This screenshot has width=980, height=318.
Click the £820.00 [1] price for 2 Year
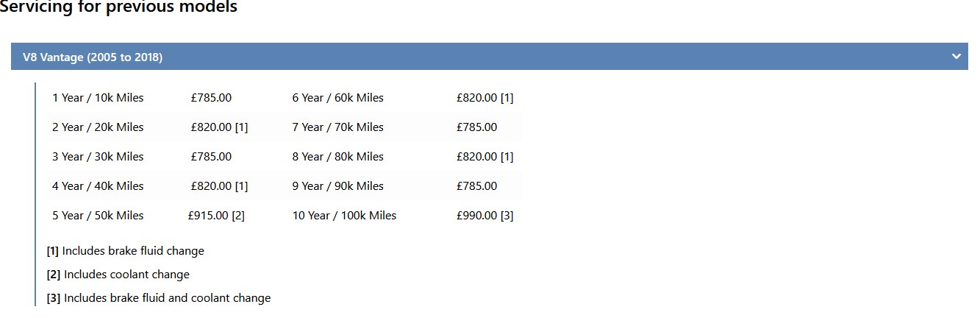(x=219, y=127)
